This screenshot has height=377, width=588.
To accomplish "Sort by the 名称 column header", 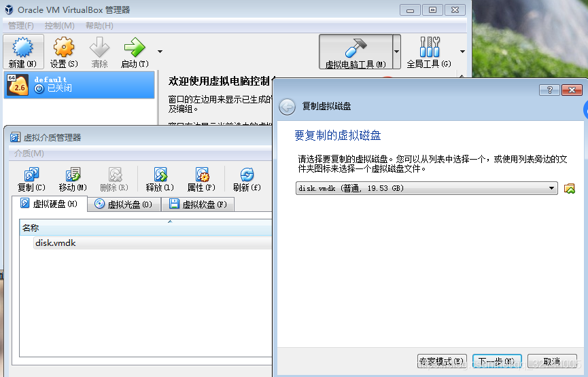I will coord(145,228).
